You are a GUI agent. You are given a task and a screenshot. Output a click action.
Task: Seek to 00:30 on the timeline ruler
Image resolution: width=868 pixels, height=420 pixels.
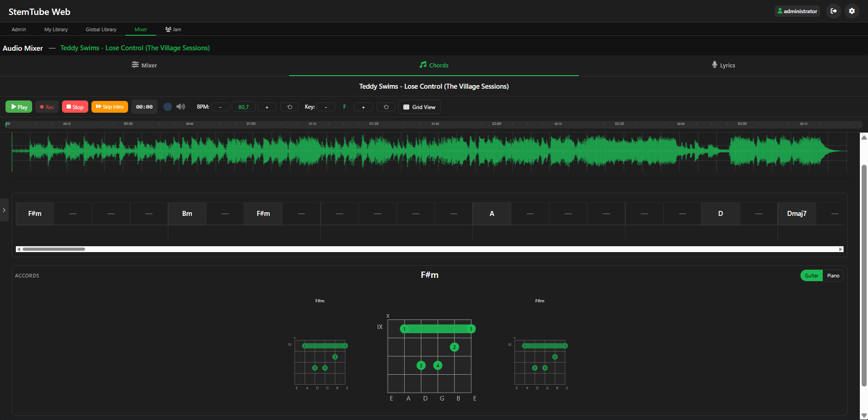click(129, 124)
